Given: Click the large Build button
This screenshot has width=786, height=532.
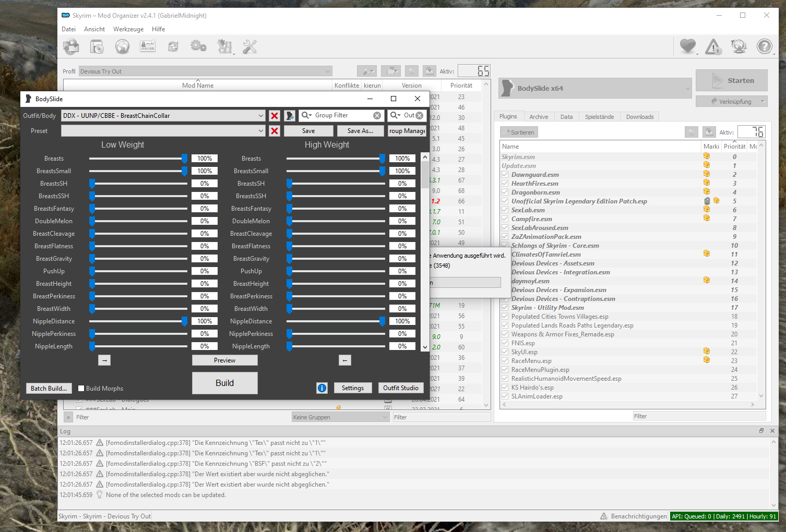Looking at the screenshot, I should (x=225, y=383).
